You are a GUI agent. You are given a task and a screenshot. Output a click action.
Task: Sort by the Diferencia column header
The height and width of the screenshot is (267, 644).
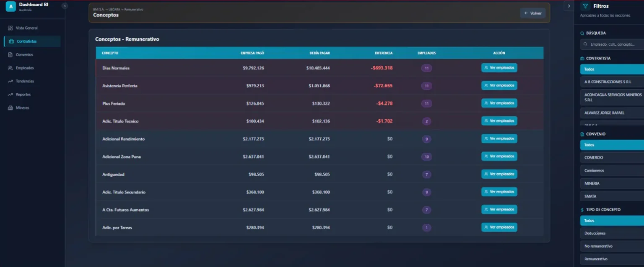point(384,53)
